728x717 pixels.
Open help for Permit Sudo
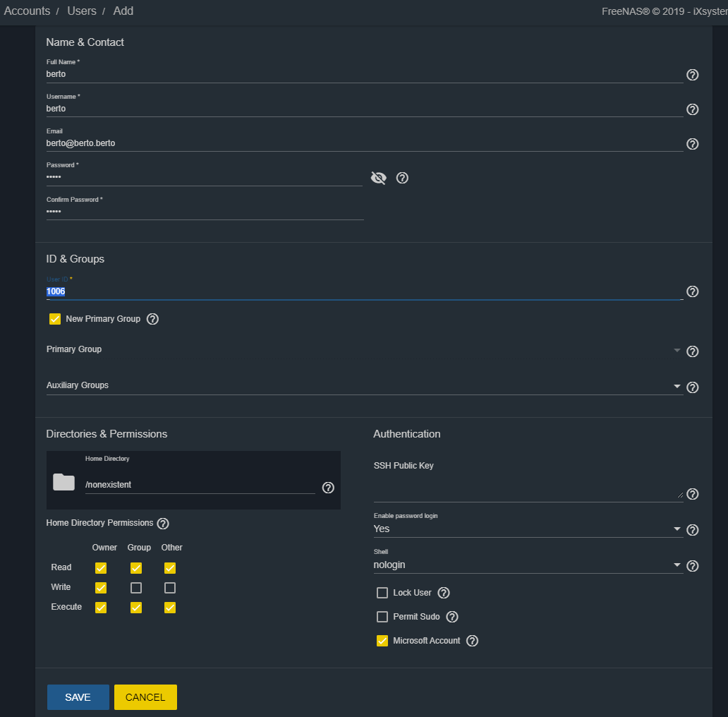(x=452, y=617)
